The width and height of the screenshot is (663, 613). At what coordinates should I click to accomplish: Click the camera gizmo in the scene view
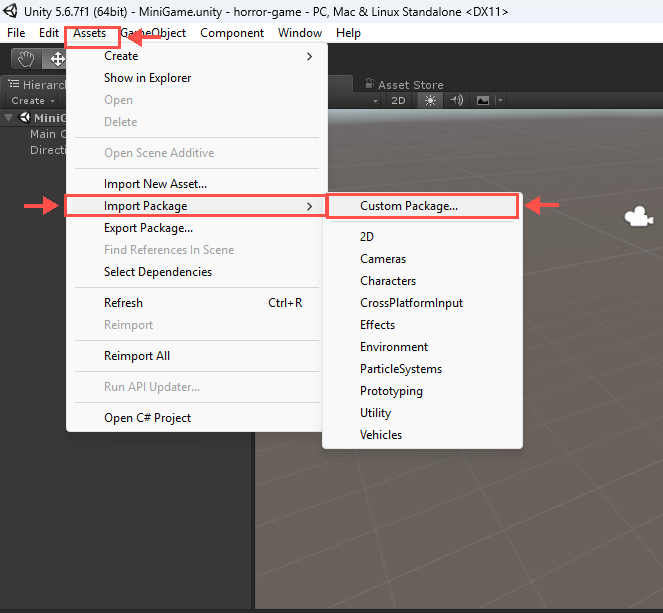pyautogui.click(x=638, y=216)
